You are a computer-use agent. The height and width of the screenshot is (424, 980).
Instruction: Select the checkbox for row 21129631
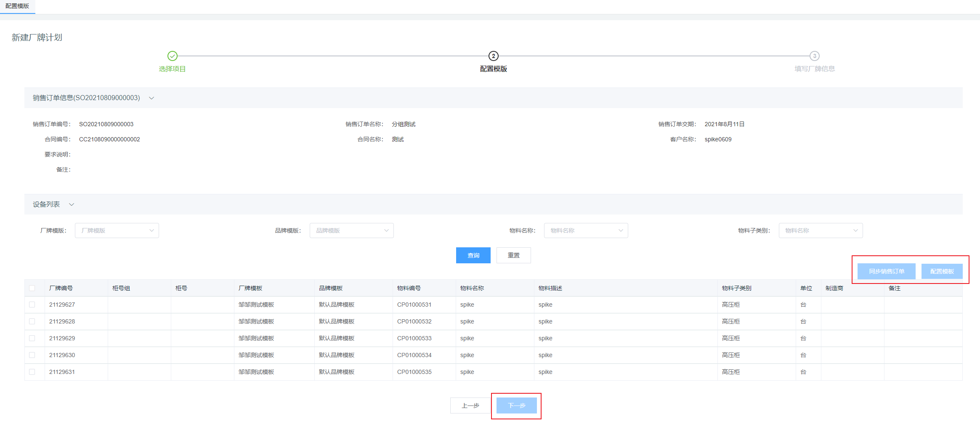[32, 372]
